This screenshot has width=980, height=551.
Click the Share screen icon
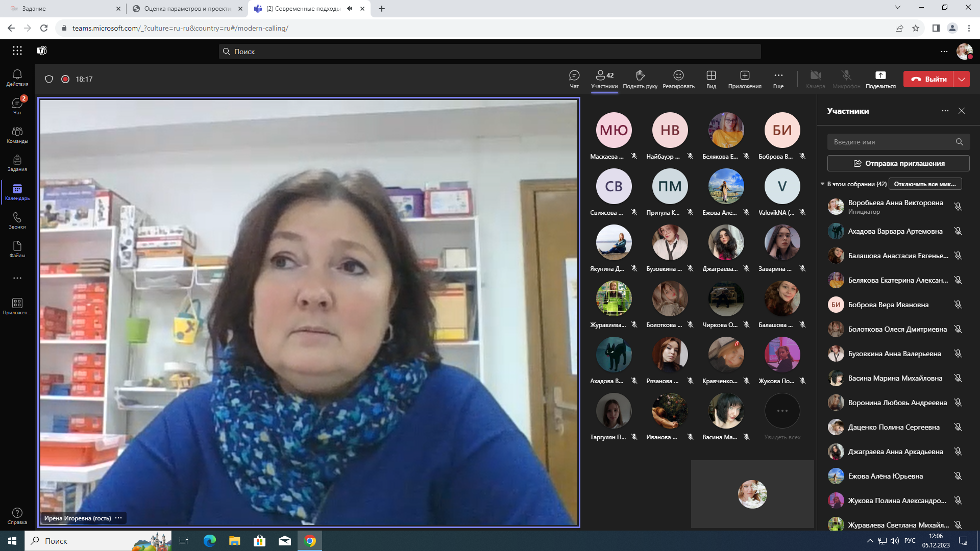click(x=880, y=79)
